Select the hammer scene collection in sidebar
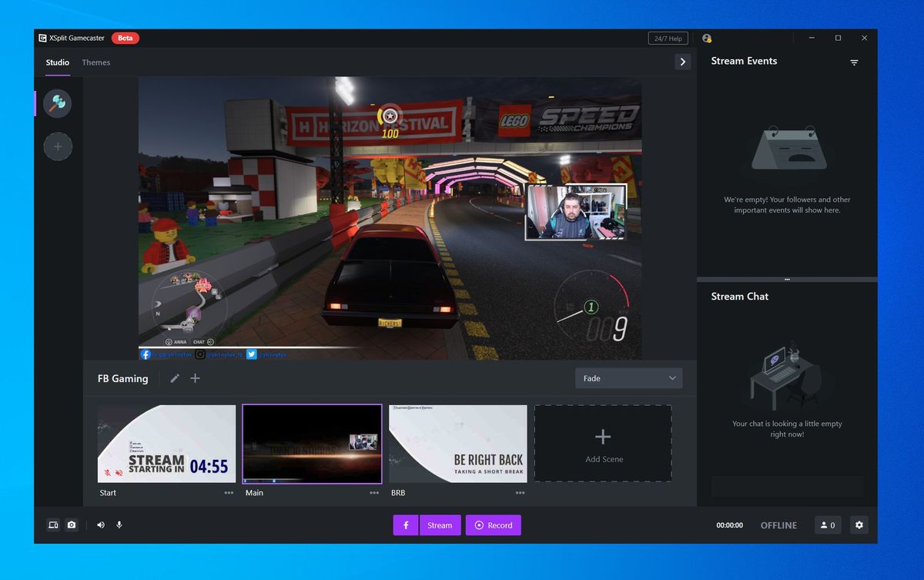The image size is (924, 580). 58,103
